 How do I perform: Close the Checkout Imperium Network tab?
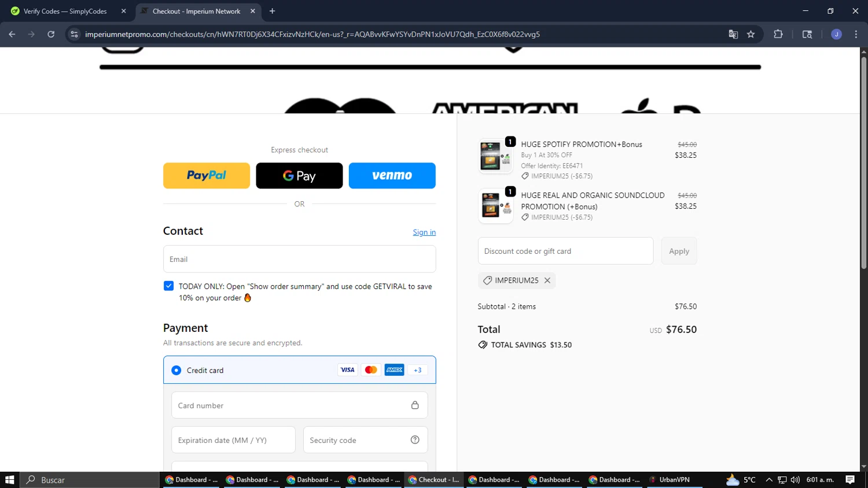(253, 11)
